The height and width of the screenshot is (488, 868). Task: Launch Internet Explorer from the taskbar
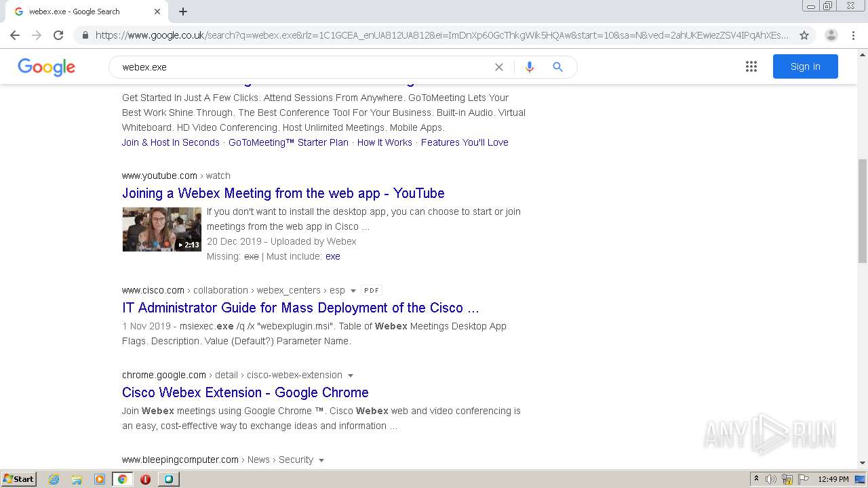54,479
